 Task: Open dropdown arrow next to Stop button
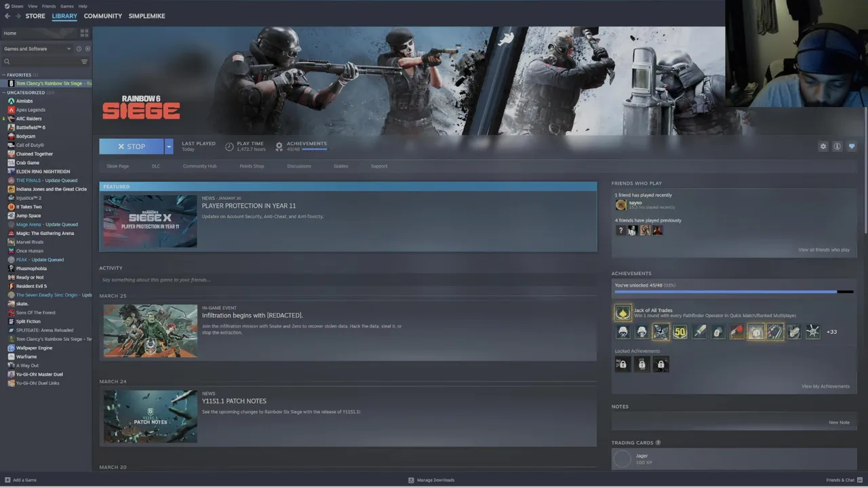coord(169,146)
